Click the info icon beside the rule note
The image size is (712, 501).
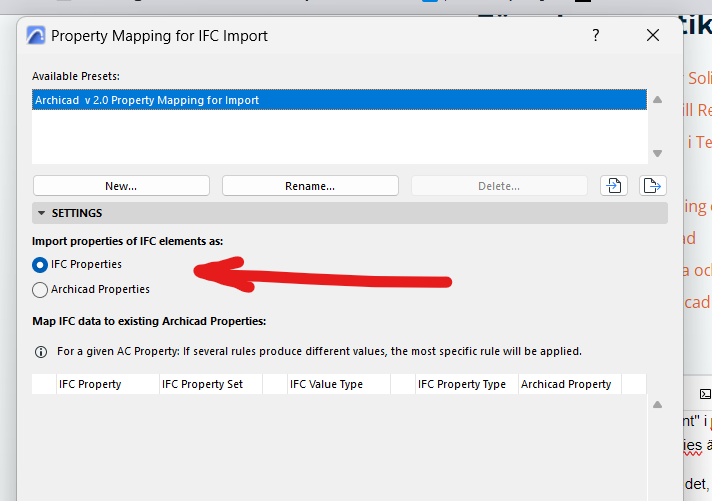41,352
